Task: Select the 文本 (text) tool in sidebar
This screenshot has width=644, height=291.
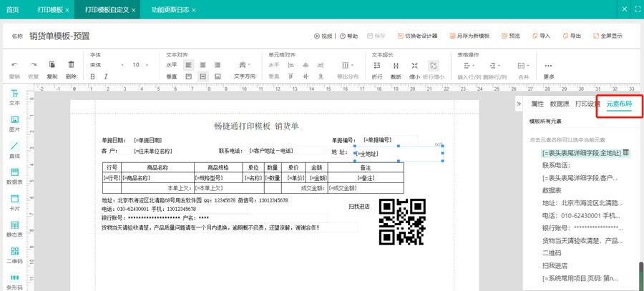Action: (14, 97)
